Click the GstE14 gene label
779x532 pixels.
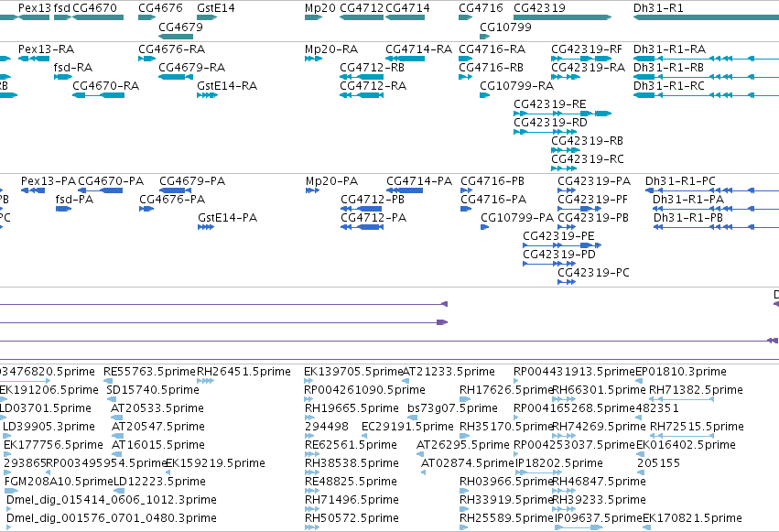point(216,8)
